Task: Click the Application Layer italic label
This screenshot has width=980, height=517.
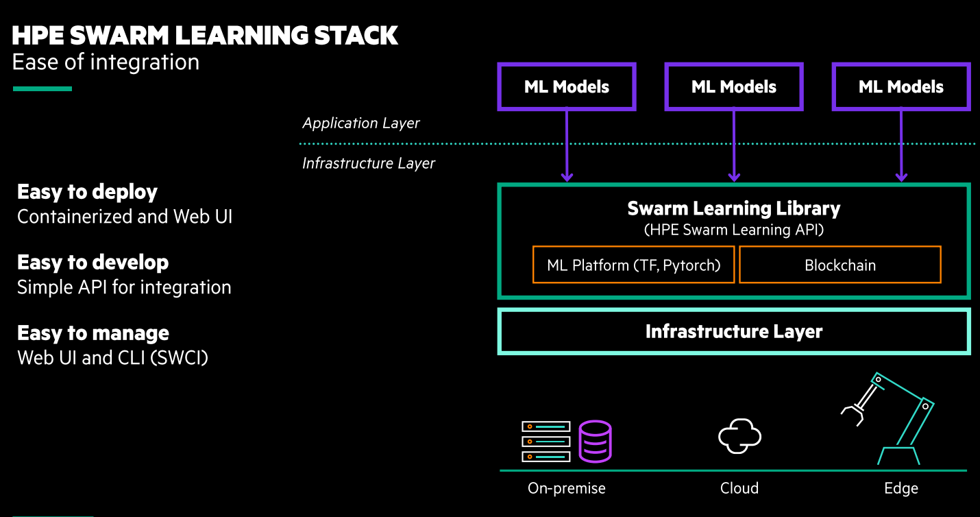Action: coord(361,123)
